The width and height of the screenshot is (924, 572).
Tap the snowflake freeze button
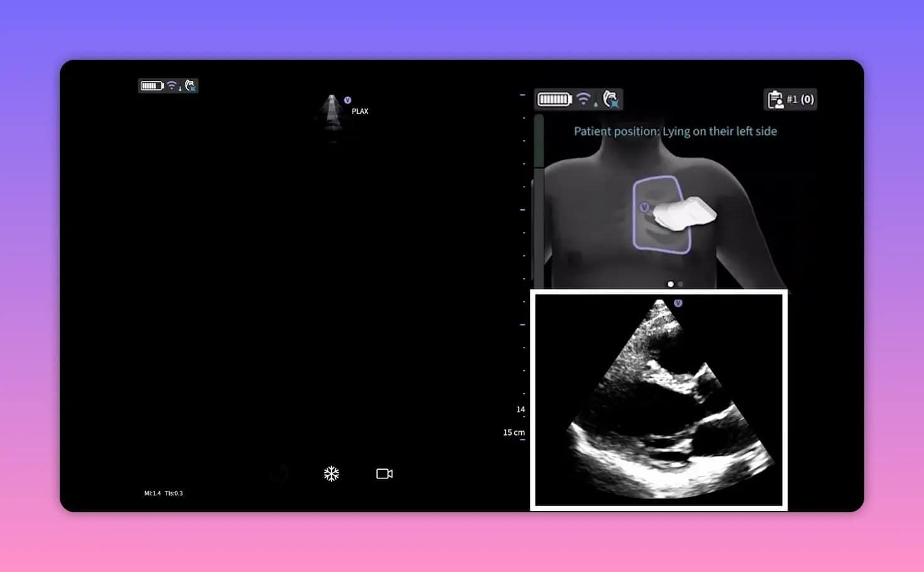point(331,473)
